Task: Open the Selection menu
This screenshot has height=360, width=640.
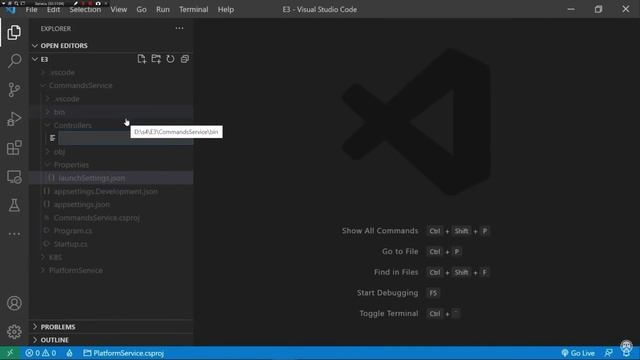Action: (x=85, y=9)
